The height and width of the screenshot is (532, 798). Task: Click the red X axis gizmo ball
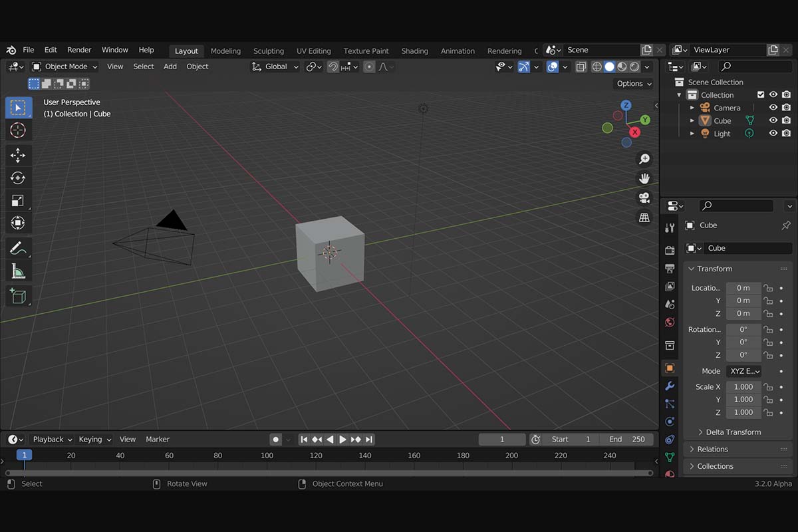635,132
